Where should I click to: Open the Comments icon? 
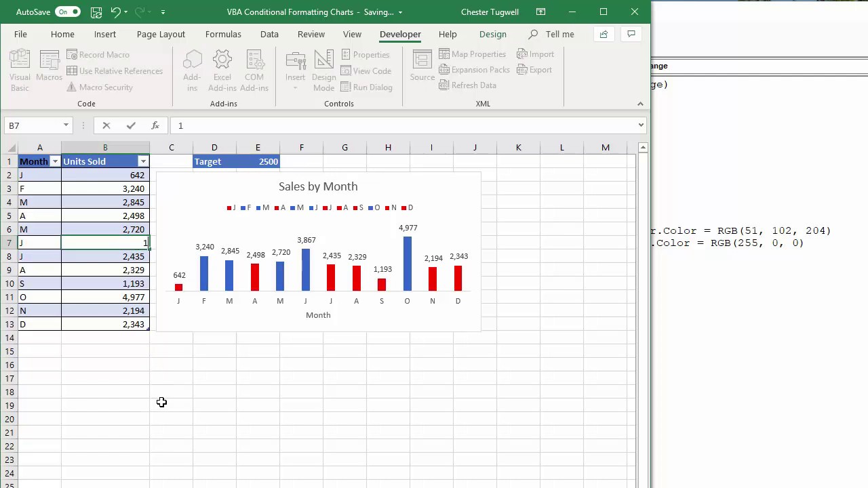(631, 34)
